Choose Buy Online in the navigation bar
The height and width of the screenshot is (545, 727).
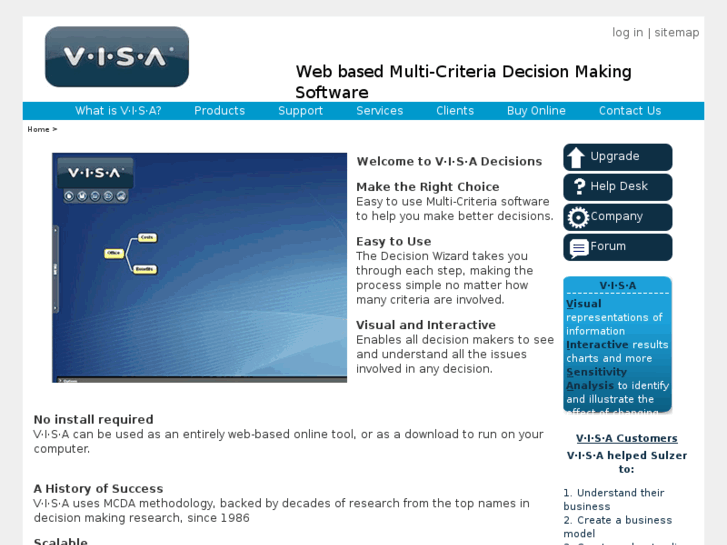(536, 111)
